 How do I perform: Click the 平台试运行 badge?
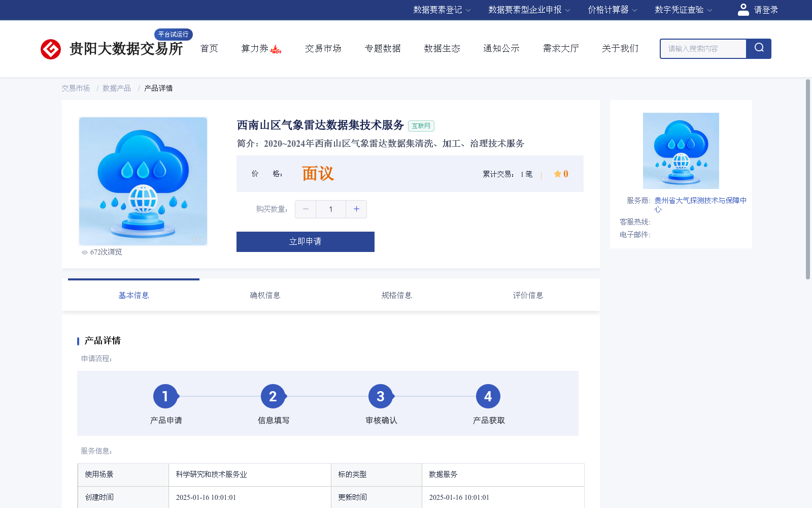(174, 34)
